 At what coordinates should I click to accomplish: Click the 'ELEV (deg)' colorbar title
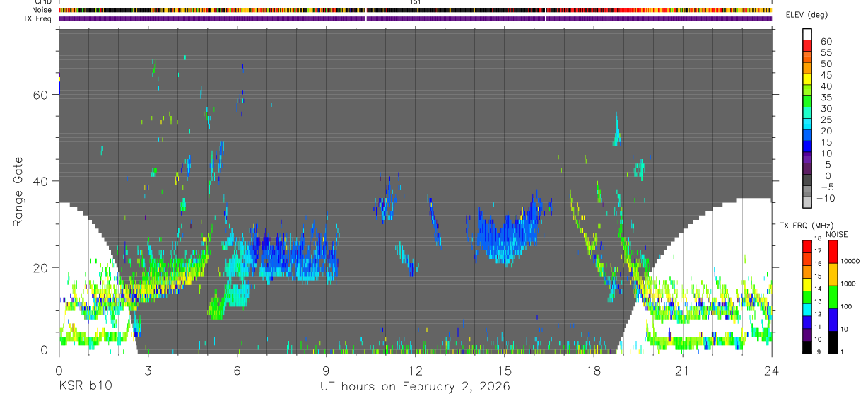pos(807,15)
